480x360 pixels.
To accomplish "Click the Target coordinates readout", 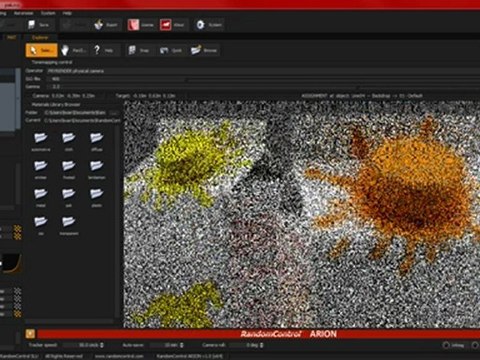I will (146, 96).
